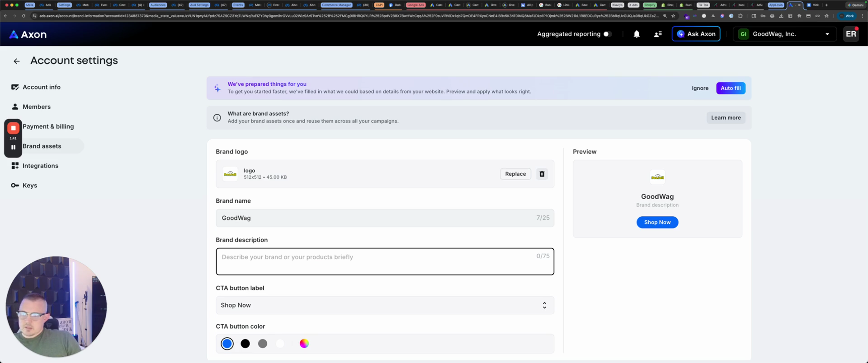Switch to the Meta tab group
The image size is (868, 363).
click(29, 5)
